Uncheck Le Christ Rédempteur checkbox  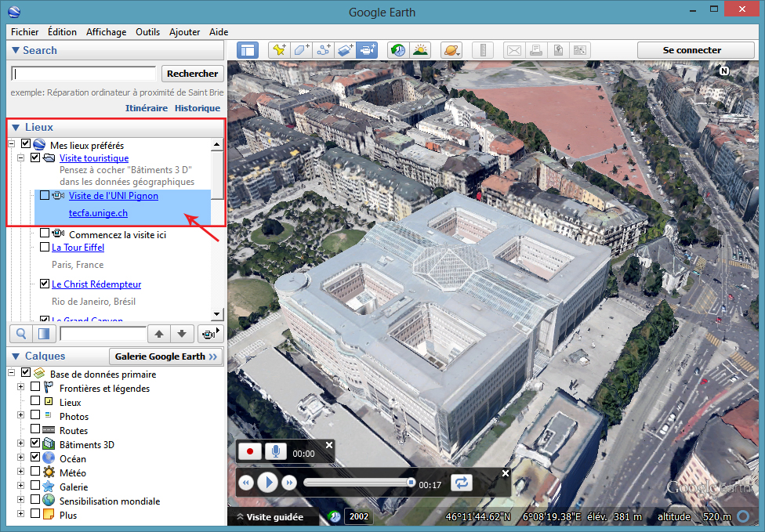[x=45, y=284]
